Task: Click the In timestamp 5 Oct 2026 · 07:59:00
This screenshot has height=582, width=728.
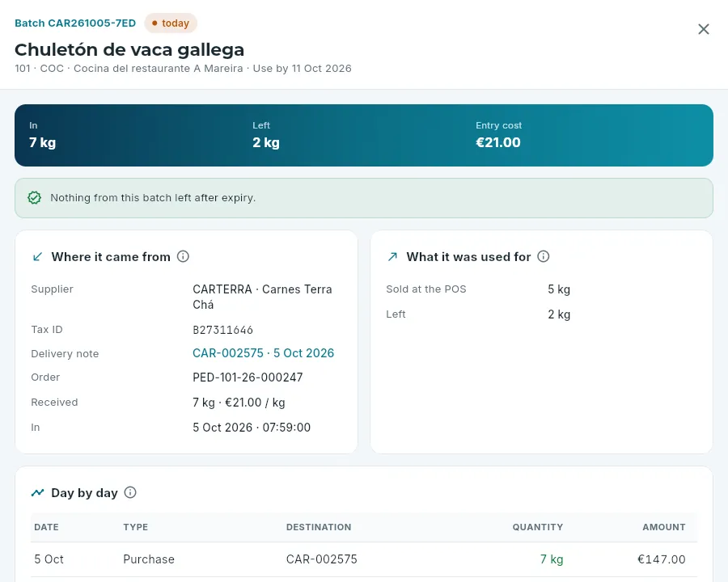Action: 252,428
